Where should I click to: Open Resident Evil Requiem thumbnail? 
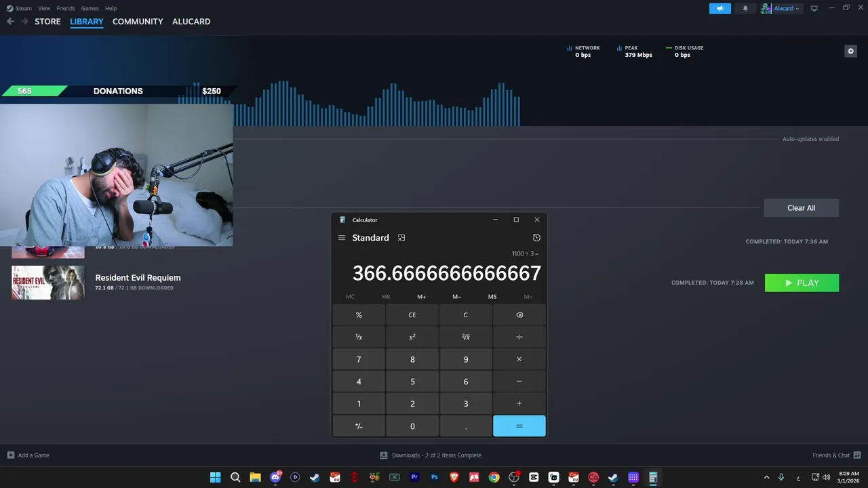point(48,283)
